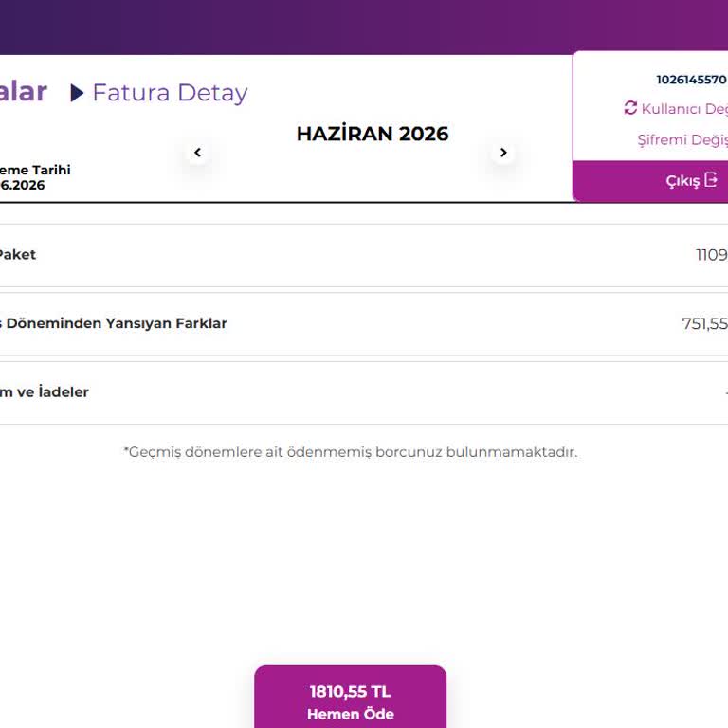The height and width of the screenshot is (728, 728).
Task: Open the Şifremi Değiştir link
Action: point(682,139)
